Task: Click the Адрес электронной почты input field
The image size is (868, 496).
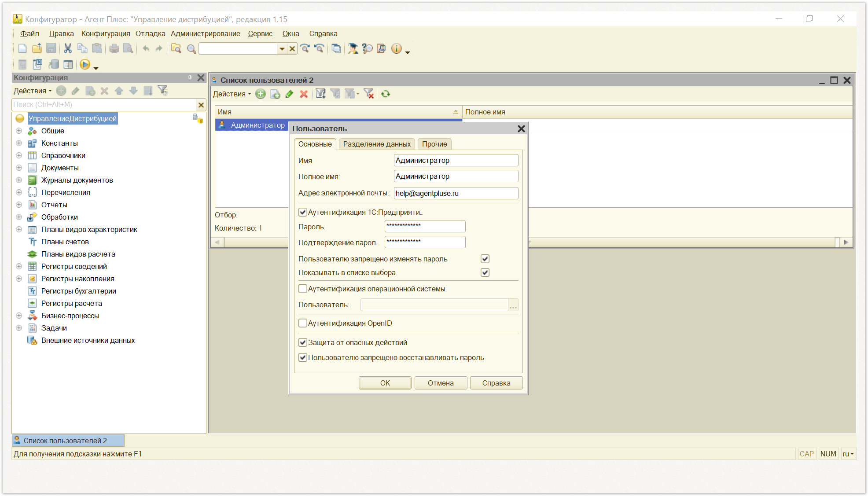Action: coord(456,193)
